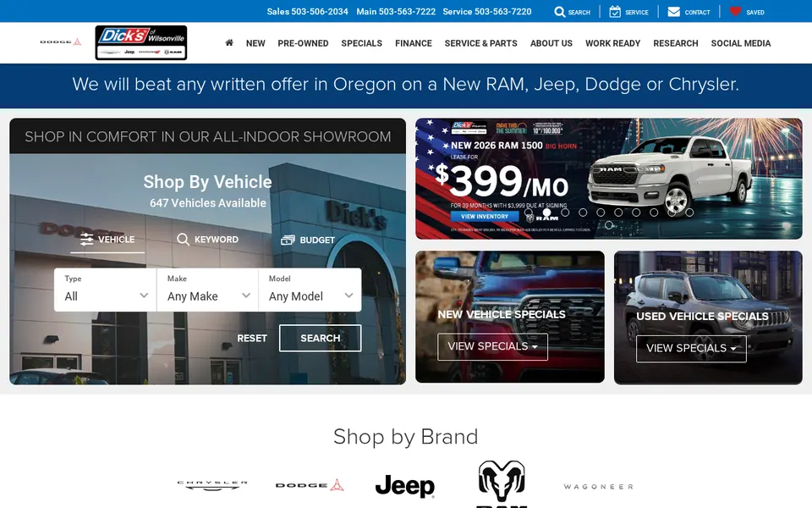
Task: Click the Keyword magnifier icon
Action: click(x=183, y=239)
